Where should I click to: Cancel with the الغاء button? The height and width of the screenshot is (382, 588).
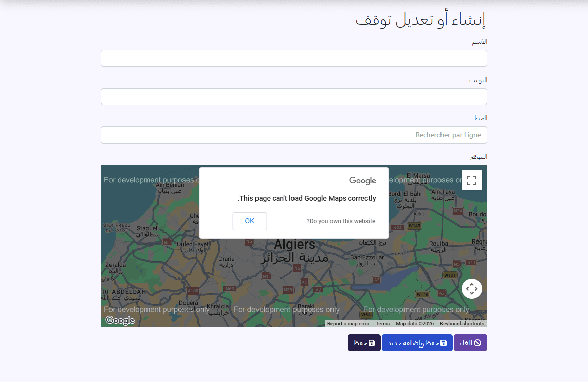470,343
